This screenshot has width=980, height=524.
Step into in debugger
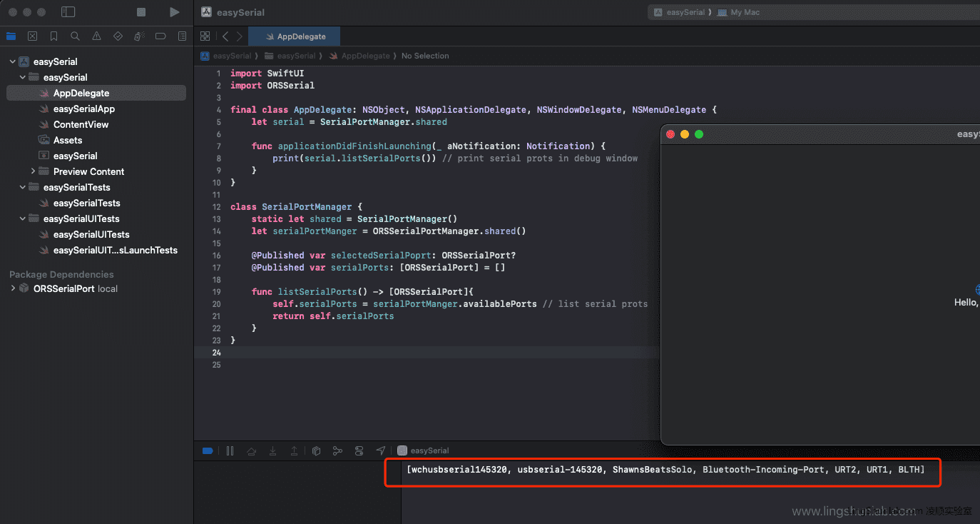[x=272, y=450]
